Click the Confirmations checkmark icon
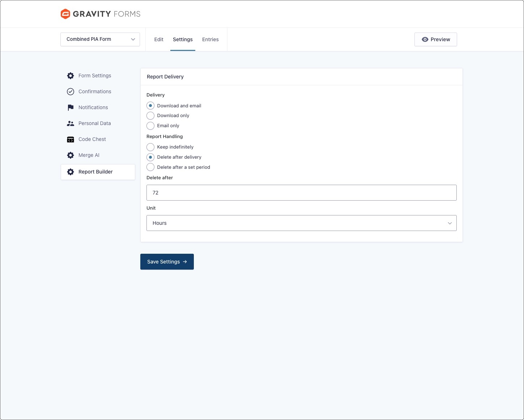 pos(71,92)
